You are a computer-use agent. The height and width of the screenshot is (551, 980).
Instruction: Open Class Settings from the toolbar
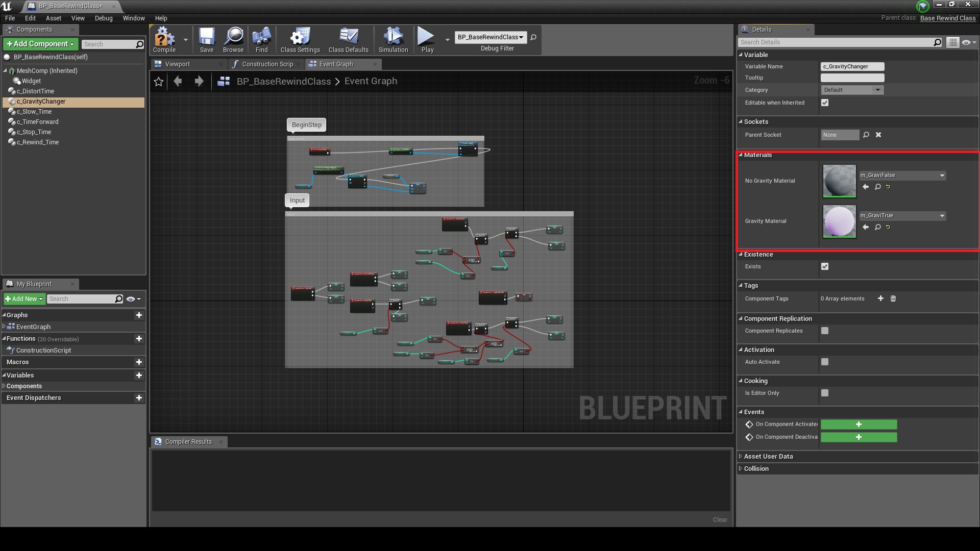click(300, 40)
